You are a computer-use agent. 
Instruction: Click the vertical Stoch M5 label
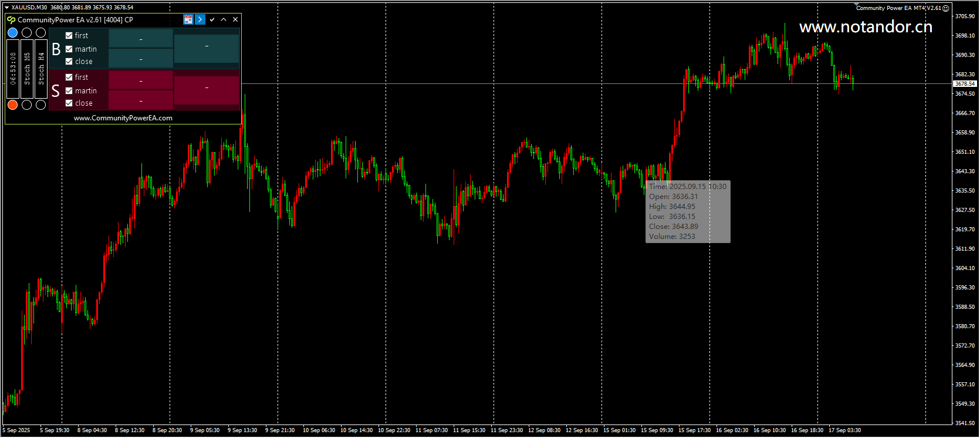(27, 69)
